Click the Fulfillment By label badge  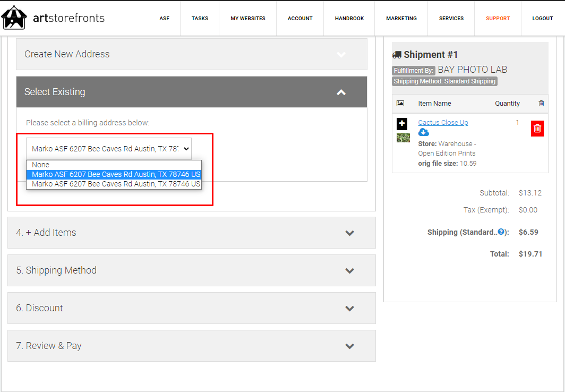click(x=414, y=71)
